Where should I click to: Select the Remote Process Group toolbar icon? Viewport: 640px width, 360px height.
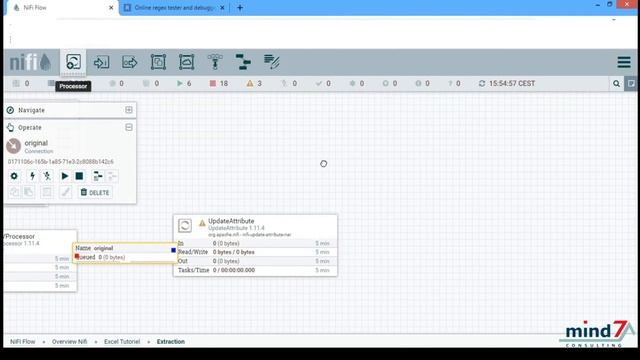point(187,62)
